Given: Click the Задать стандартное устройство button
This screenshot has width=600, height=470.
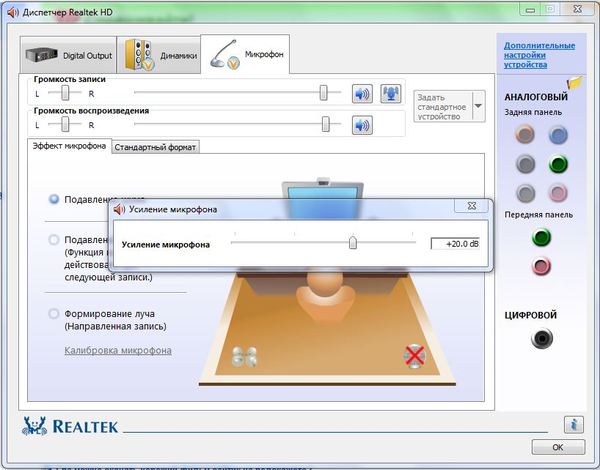Looking at the screenshot, I should click(x=443, y=107).
